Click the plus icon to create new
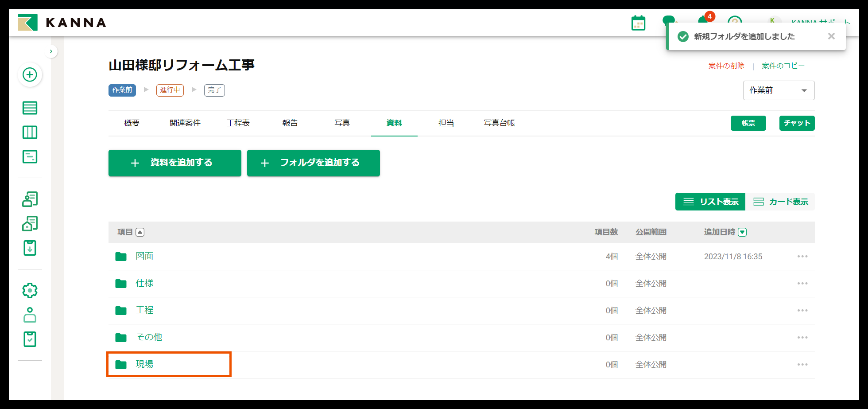868x409 pixels. tap(30, 75)
